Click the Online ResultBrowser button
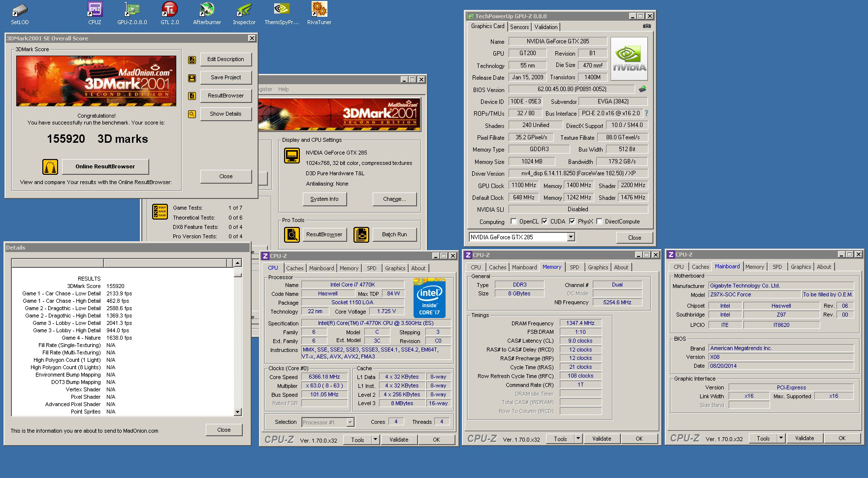The image size is (868, 478). (105, 167)
